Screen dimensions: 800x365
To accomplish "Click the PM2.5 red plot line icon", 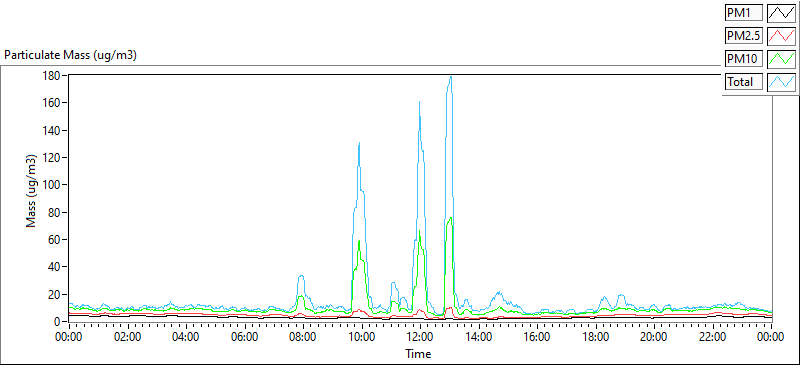I will [781, 36].
